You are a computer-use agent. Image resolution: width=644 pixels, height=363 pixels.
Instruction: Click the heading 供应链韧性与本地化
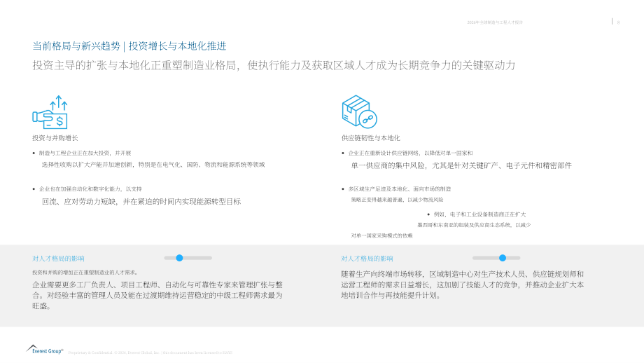point(370,138)
